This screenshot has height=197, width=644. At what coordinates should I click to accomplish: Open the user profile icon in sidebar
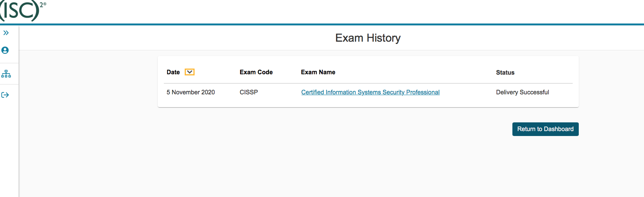coord(5,50)
